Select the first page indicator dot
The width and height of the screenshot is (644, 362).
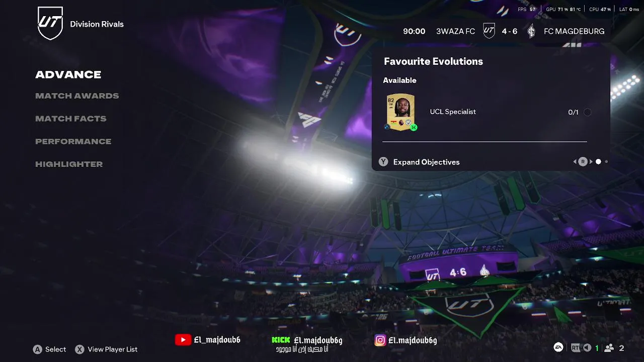598,162
